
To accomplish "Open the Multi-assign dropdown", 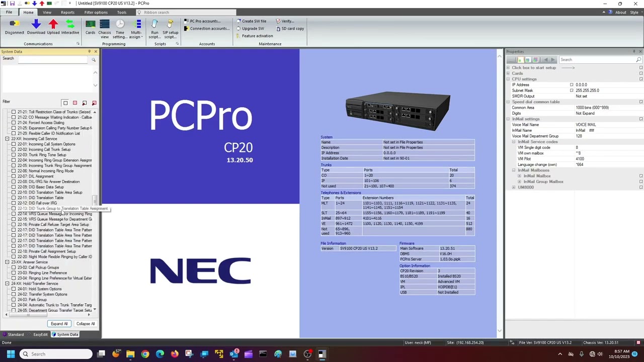I will point(136,29).
